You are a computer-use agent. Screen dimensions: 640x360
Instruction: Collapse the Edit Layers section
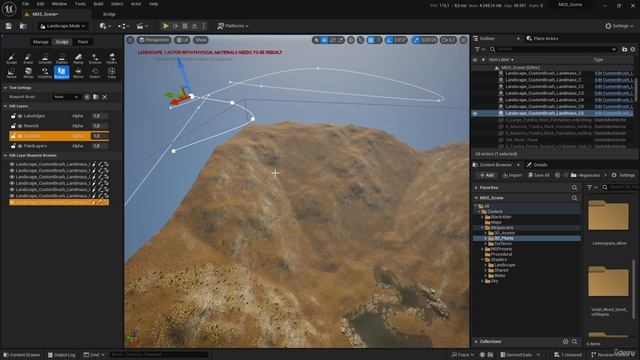point(5,106)
